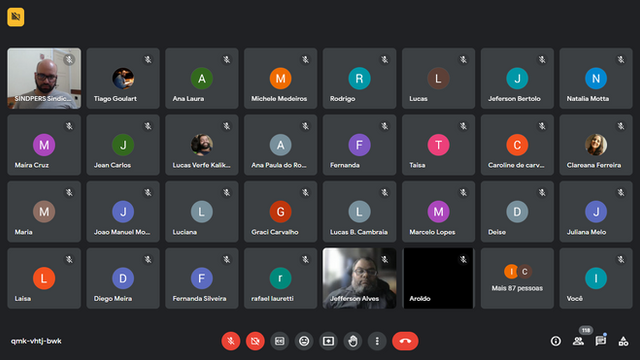This screenshot has height=360, width=640.
Task: Click the muted mic icon on Tiago Goulart tile
Action: 148,60
